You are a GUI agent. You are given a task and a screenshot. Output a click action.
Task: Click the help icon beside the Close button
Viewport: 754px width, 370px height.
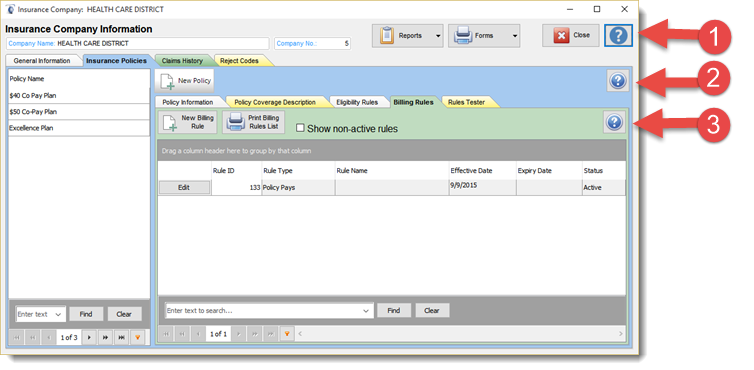618,36
